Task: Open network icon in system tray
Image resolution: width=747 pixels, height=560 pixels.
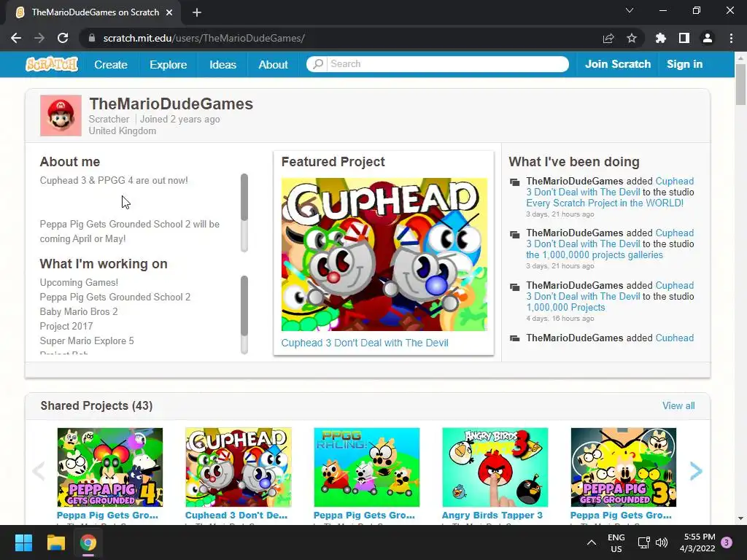Action: (x=643, y=542)
